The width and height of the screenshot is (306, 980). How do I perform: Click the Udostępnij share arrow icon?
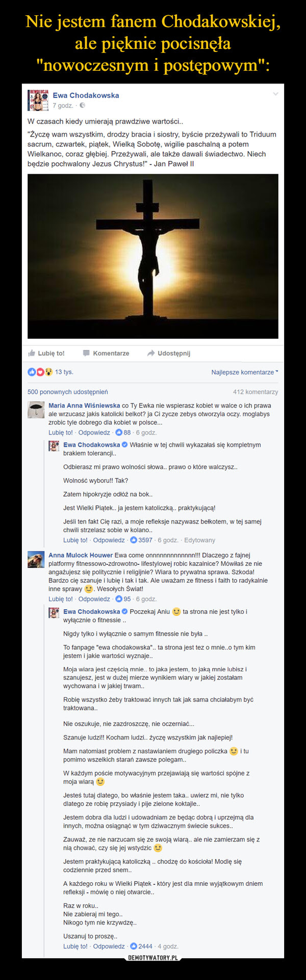click(x=151, y=353)
